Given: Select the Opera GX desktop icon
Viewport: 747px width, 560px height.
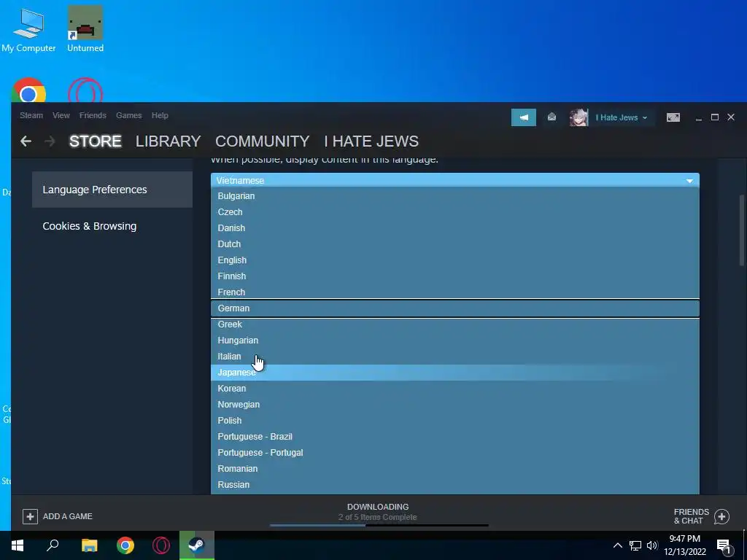Looking at the screenshot, I should click(85, 90).
